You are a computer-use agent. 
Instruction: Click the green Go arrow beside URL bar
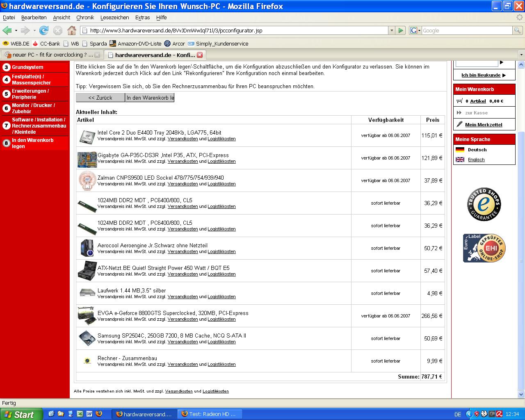coord(401,30)
